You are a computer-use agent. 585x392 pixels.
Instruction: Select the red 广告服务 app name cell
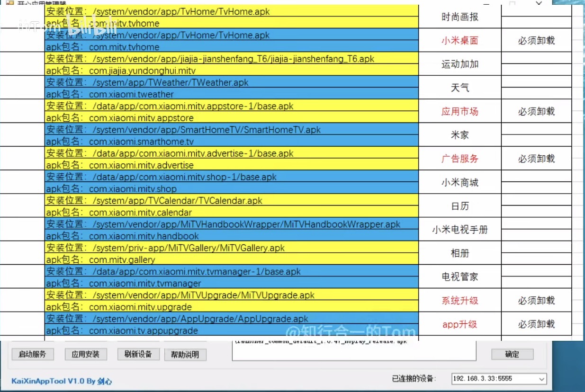(x=460, y=159)
